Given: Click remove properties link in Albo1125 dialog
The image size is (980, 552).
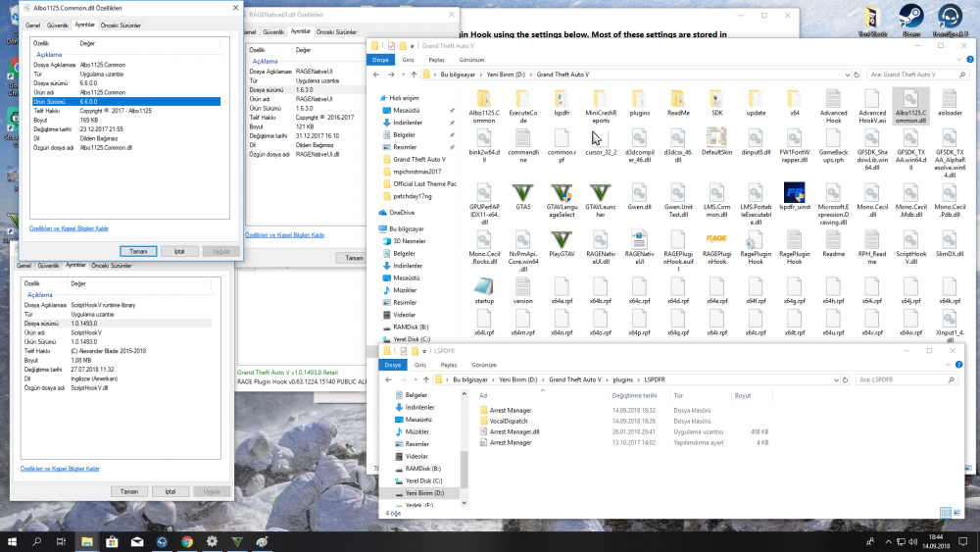Looking at the screenshot, I should point(69,228).
